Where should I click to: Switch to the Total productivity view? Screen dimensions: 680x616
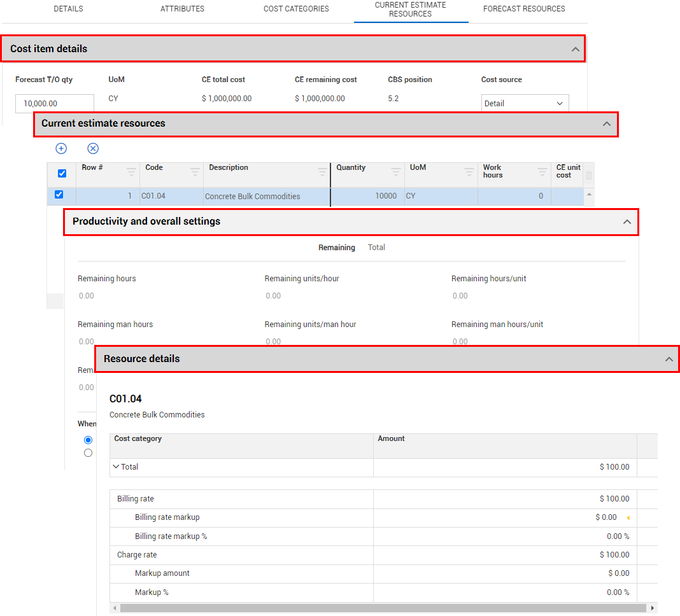click(x=376, y=248)
